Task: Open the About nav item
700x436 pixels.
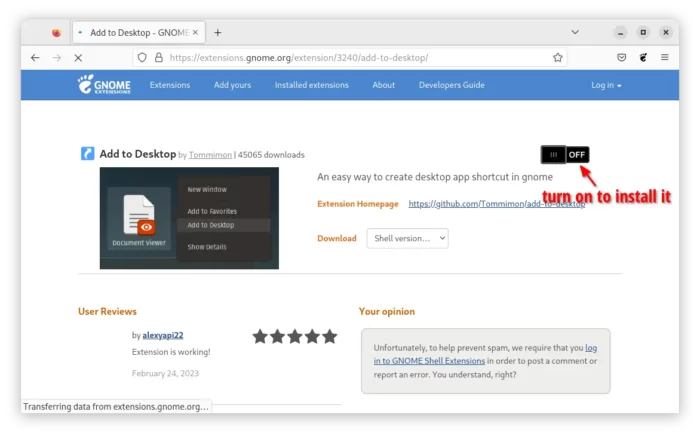Action: click(x=383, y=85)
